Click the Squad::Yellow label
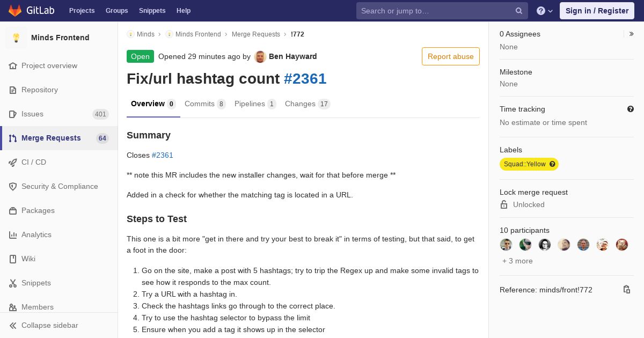 point(529,164)
